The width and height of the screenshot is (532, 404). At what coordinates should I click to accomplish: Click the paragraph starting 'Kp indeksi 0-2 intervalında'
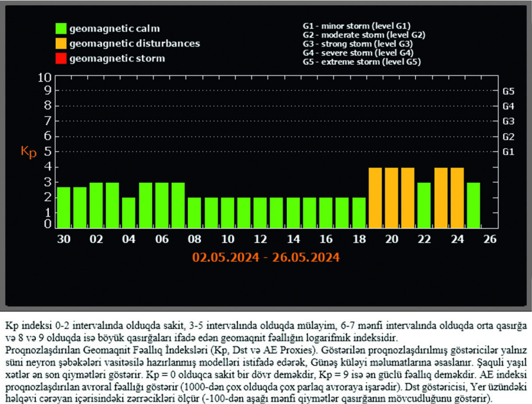click(x=266, y=332)
